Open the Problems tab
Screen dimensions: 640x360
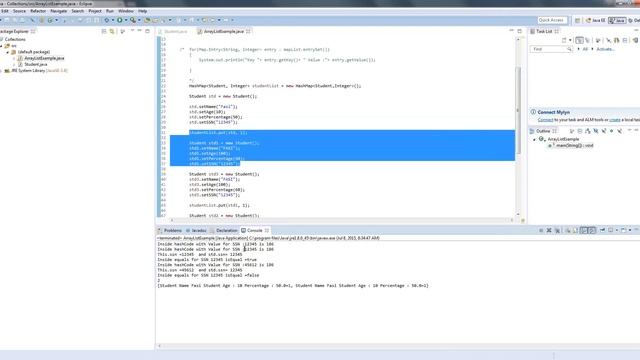pos(170,231)
